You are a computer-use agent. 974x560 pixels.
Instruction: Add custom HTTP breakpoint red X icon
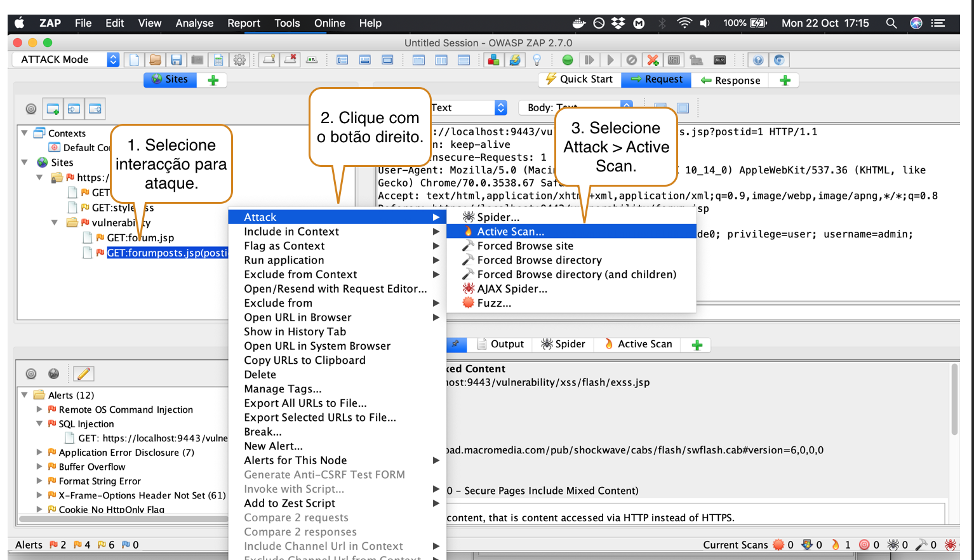652,60
